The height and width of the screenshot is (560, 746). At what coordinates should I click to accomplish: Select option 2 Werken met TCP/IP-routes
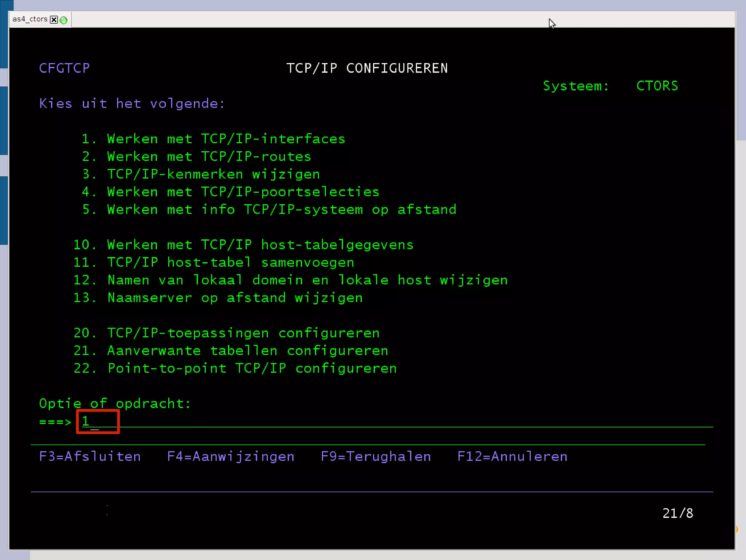[x=209, y=157]
